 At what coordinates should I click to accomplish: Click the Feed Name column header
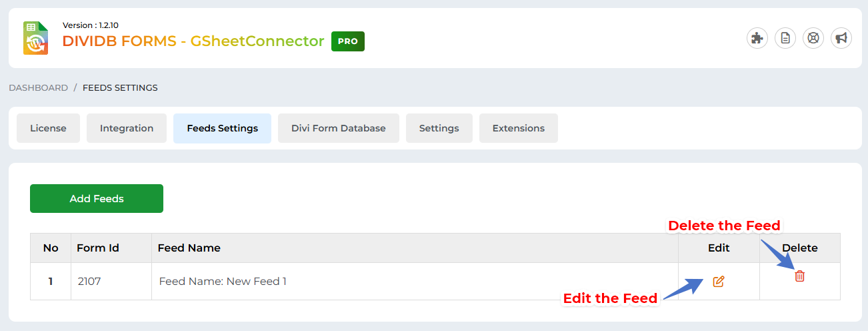(189, 248)
